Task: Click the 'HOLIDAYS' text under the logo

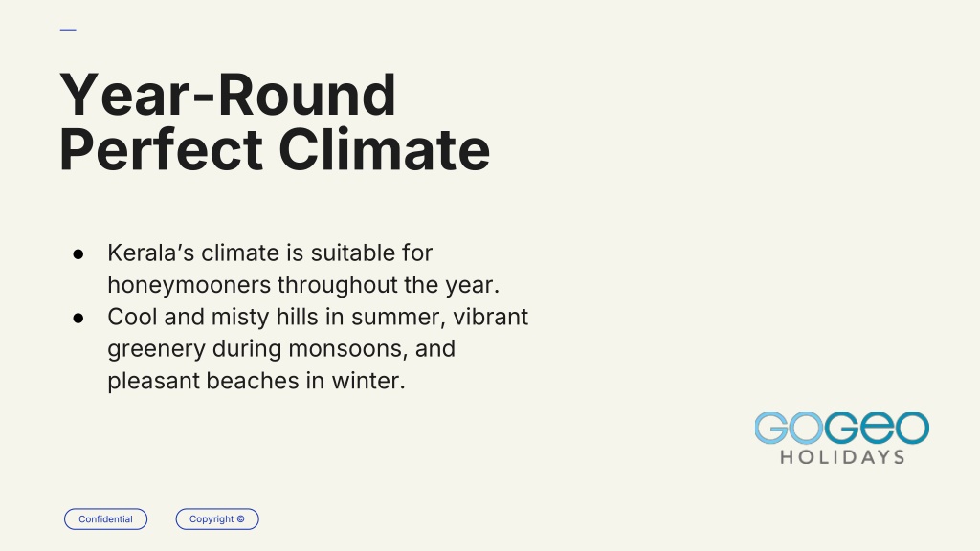Action: (842, 457)
